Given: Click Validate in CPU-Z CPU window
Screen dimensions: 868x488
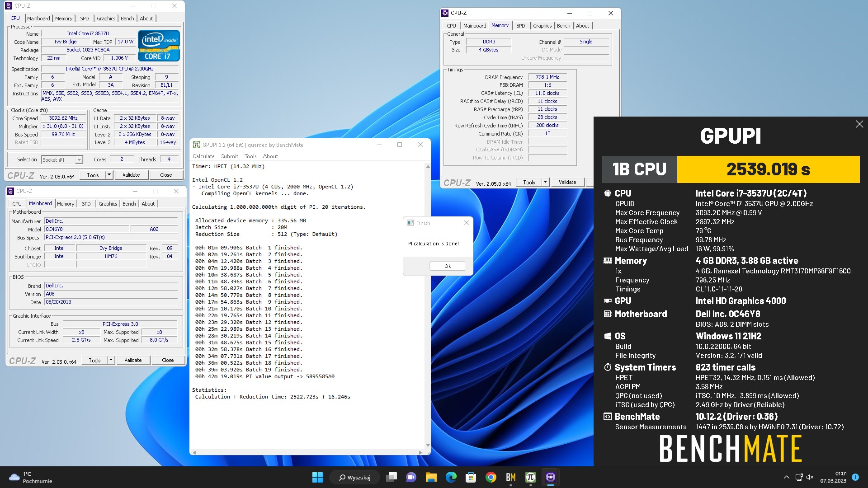Looking at the screenshot, I should click(131, 175).
